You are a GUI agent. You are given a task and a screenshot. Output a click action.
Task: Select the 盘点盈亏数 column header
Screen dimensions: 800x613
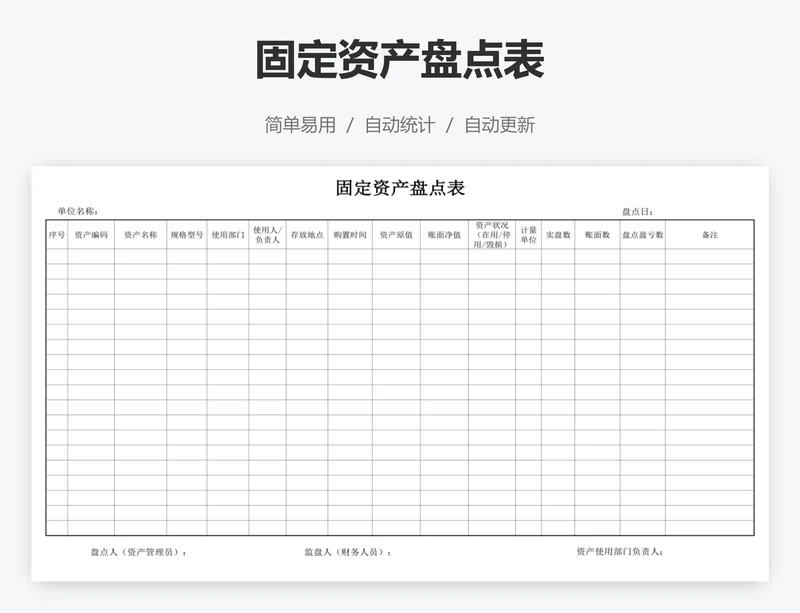point(642,235)
